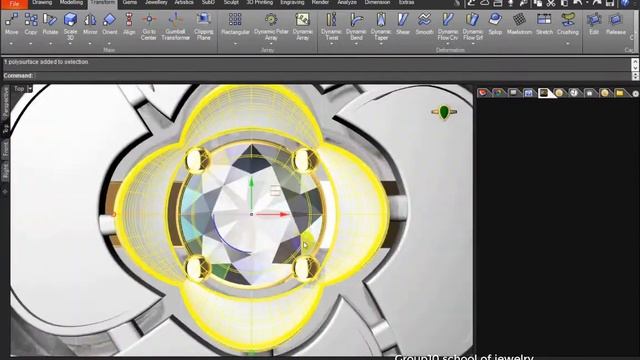Image resolution: width=640 pixels, height=360 pixels.
Task: Switch to the Extras ribbon tab
Action: (x=406, y=3)
